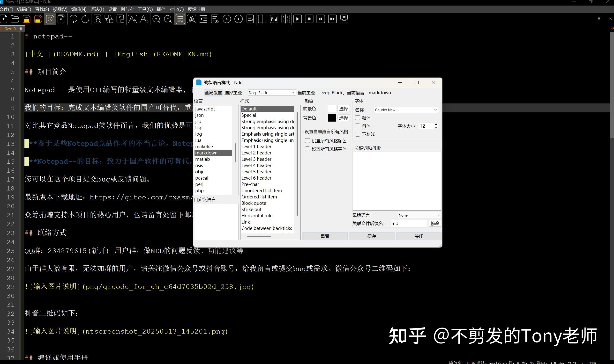Increase font size with stepper up arrow
The height and width of the screenshot is (364, 614).
pyautogui.click(x=436, y=124)
